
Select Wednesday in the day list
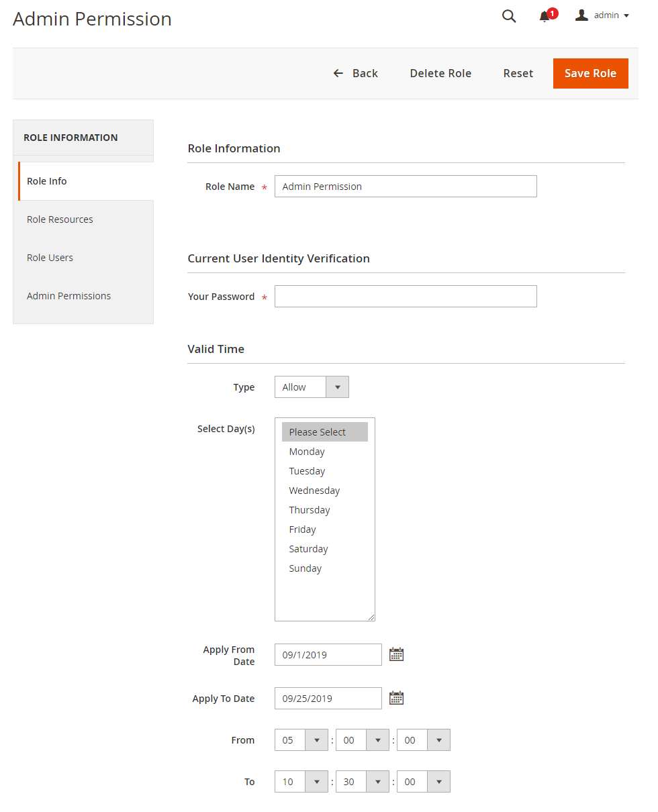(x=314, y=491)
